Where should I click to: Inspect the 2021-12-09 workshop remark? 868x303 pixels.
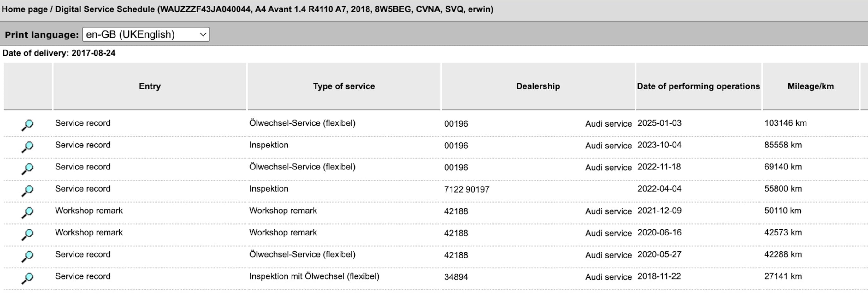point(28,212)
